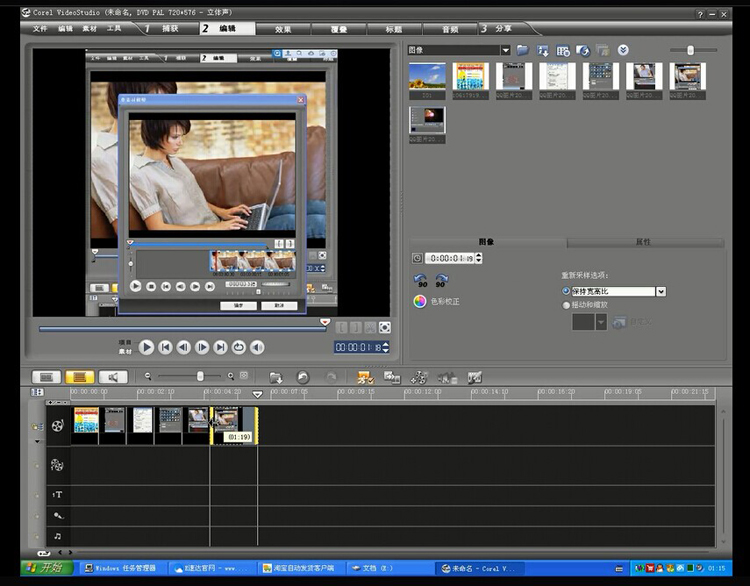The image size is (750, 586).
Task: Expand the library with double-chevron button
Action: pos(623,50)
